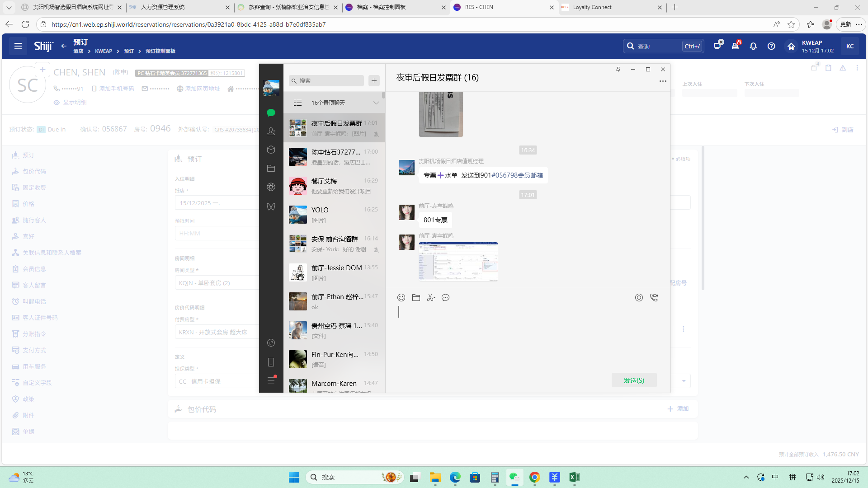The width and height of the screenshot is (868, 488).
Task: Open chat history bubble icon
Action: coord(446,297)
